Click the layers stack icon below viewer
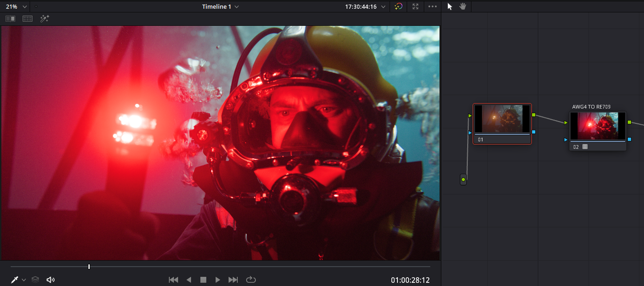The image size is (644, 286). 35,279
